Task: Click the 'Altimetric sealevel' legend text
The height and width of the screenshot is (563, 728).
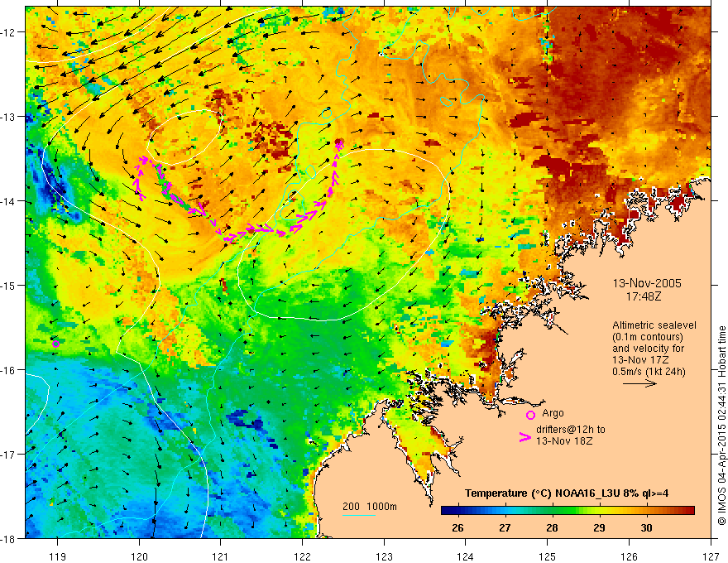Action: click(654, 325)
